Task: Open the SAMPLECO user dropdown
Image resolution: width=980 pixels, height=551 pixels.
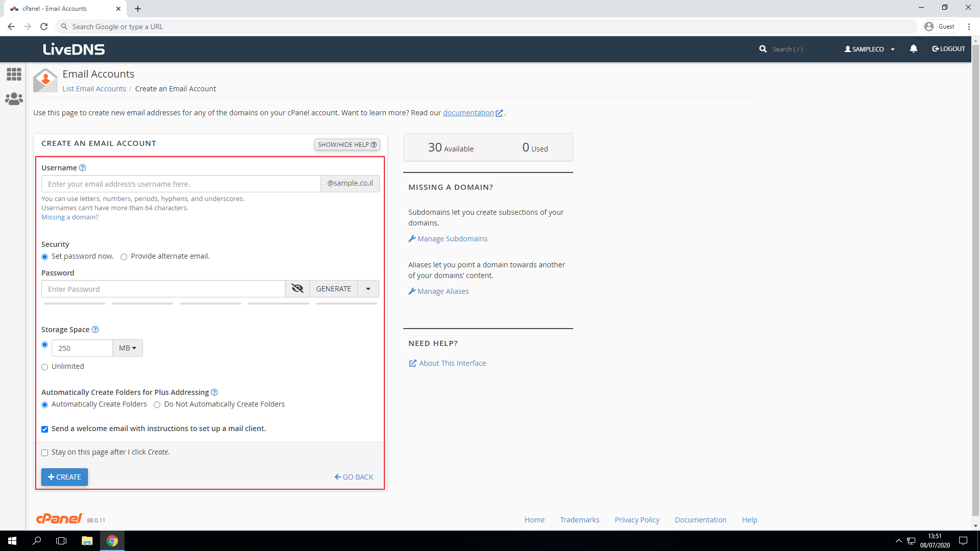Action: (x=869, y=49)
